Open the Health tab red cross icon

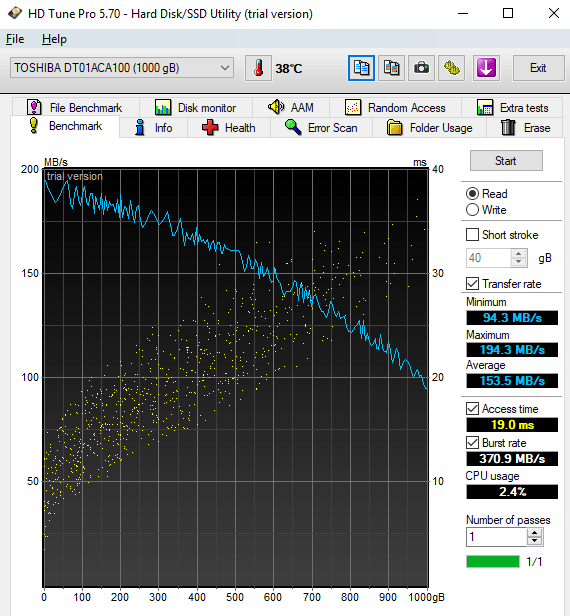[x=210, y=128]
